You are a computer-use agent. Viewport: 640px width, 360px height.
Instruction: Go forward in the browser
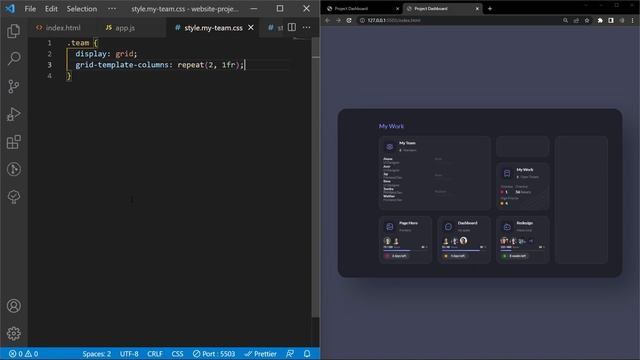pos(338,20)
